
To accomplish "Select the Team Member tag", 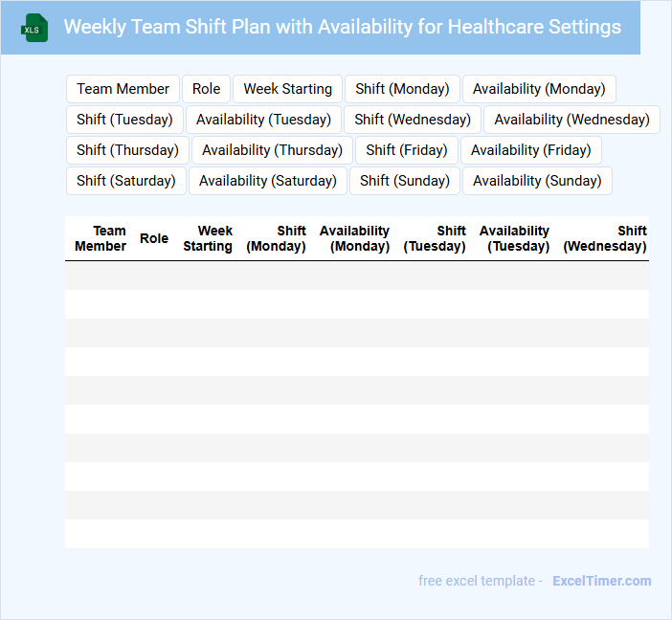I will click(123, 89).
